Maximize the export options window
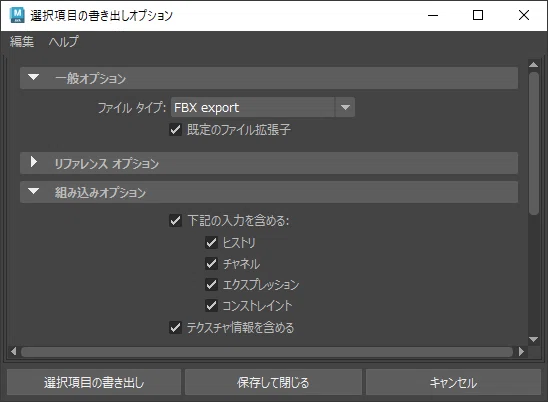Viewport: 548px width, 402px height. coord(478,15)
